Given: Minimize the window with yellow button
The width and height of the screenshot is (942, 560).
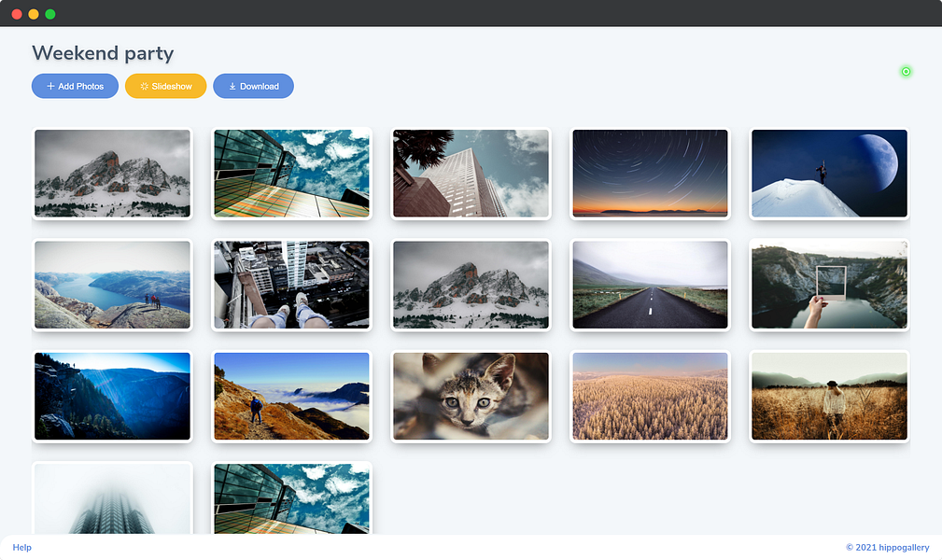Looking at the screenshot, I should pos(34,14).
